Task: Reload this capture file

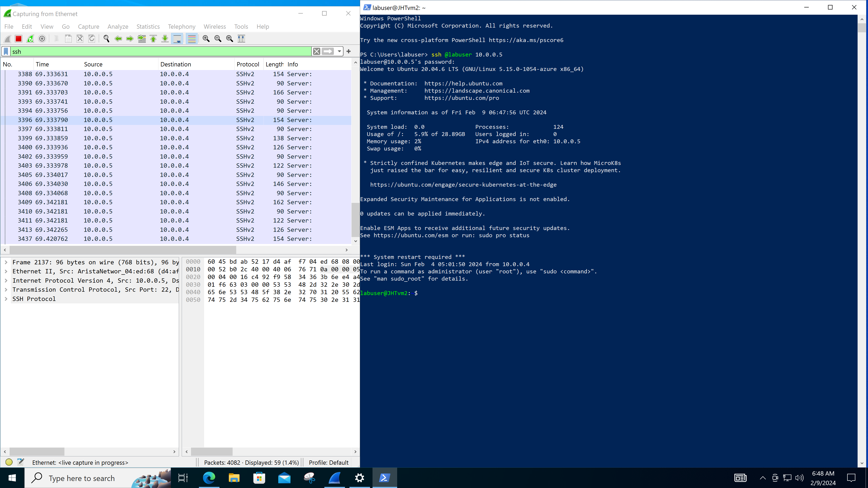Action: (x=92, y=39)
